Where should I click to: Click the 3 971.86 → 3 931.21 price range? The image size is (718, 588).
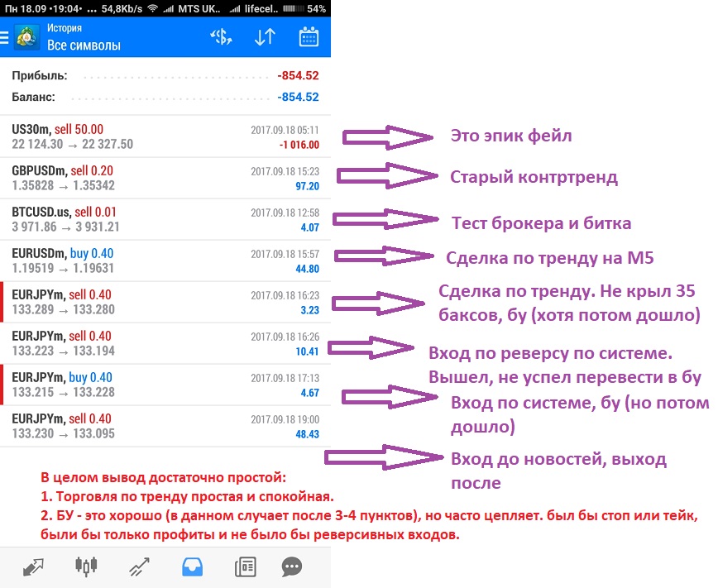click(65, 227)
